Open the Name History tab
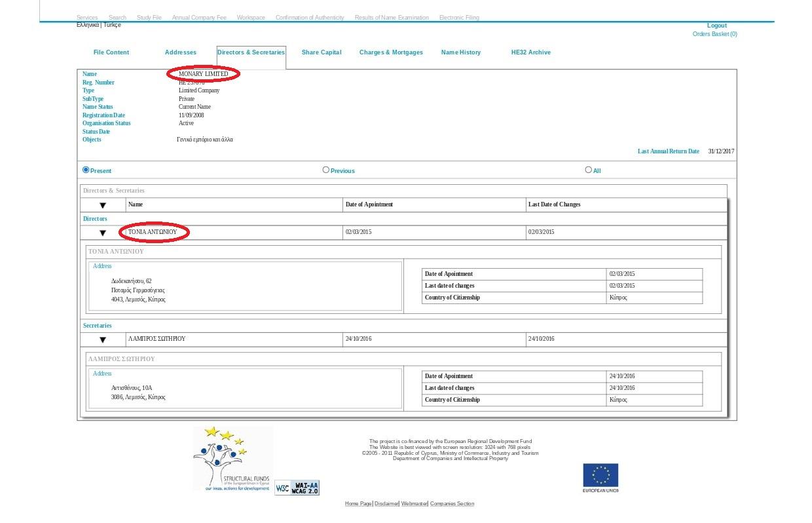This screenshot has width=812, height=523. pos(461,52)
